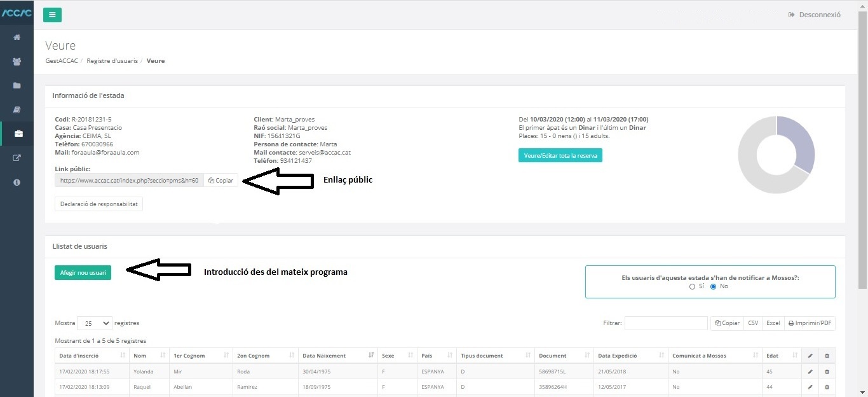This screenshot has height=397, width=868.
Task: Edit Yolanda's row with pencil icon
Action: click(810, 371)
